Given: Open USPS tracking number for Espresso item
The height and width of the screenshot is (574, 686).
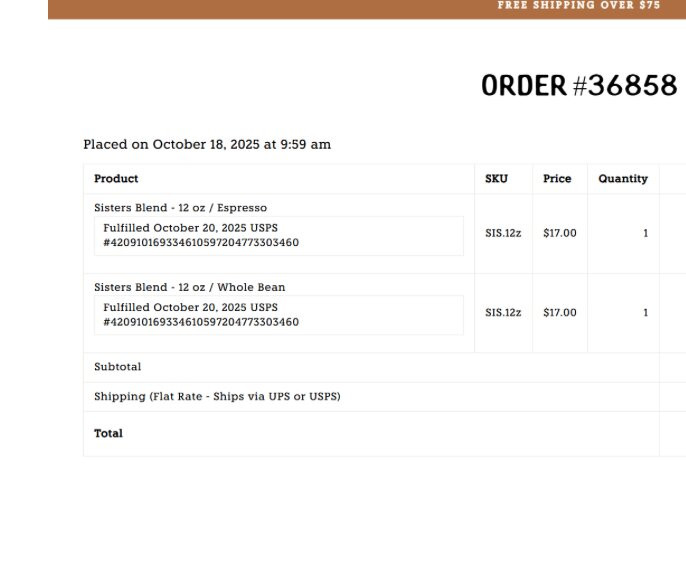Looking at the screenshot, I should click(x=201, y=242).
